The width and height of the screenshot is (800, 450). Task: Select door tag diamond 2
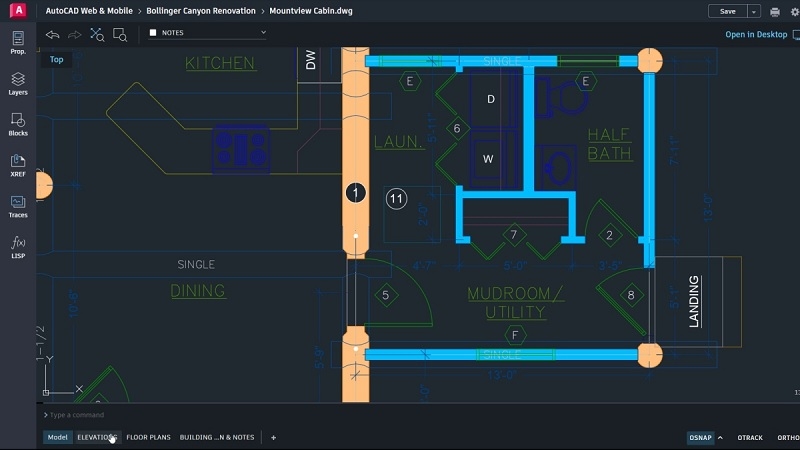(x=609, y=235)
